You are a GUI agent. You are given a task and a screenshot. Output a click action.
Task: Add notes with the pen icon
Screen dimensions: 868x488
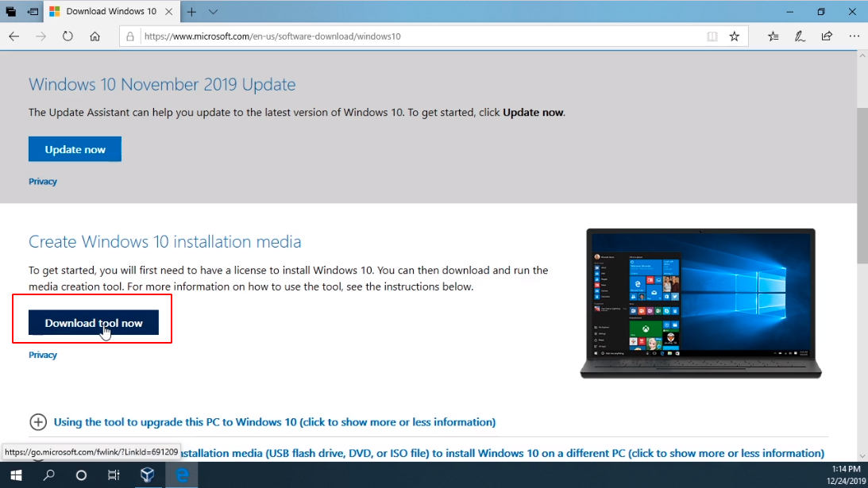coord(800,37)
